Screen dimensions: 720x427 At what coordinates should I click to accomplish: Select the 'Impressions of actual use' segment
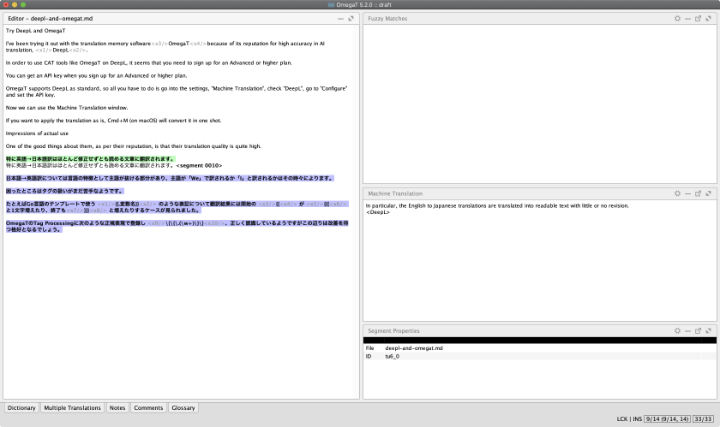tap(37, 134)
